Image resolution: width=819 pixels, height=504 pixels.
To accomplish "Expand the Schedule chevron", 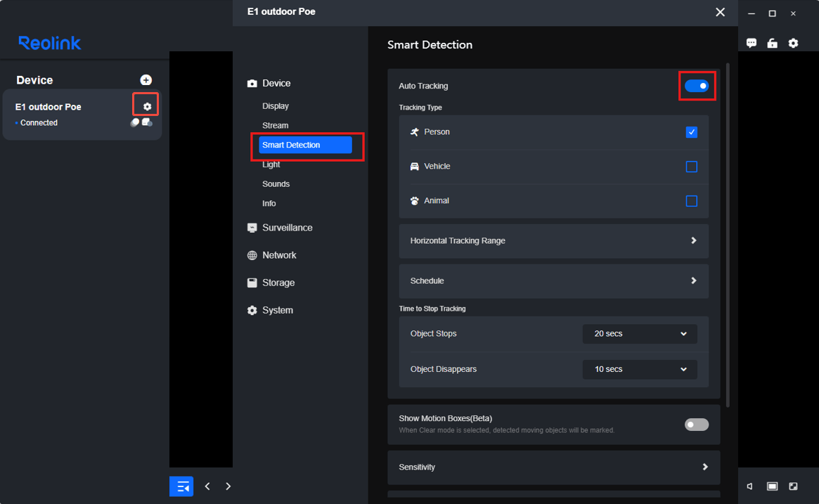I will tap(694, 281).
